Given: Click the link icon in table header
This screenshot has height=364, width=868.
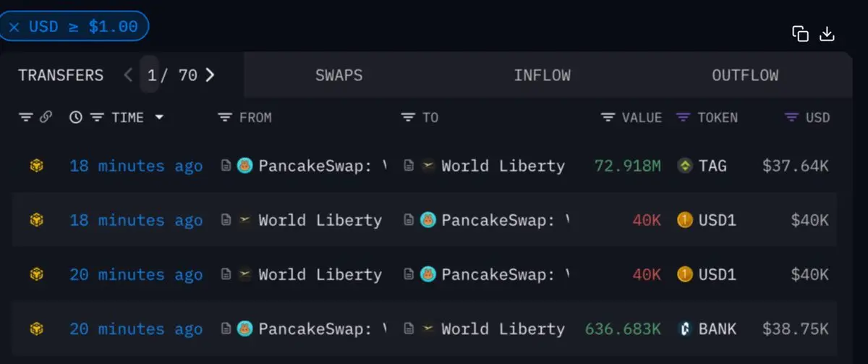Looking at the screenshot, I should pyautogui.click(x=46, y=117).
